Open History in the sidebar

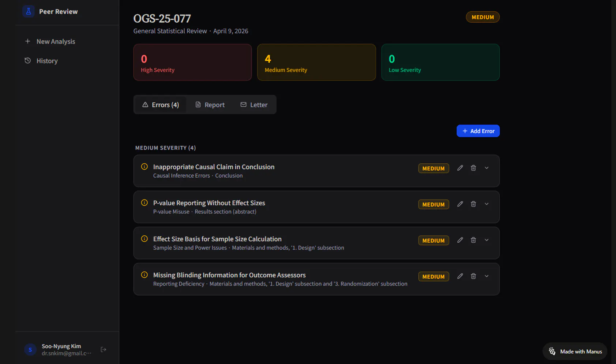coord(47,61)
